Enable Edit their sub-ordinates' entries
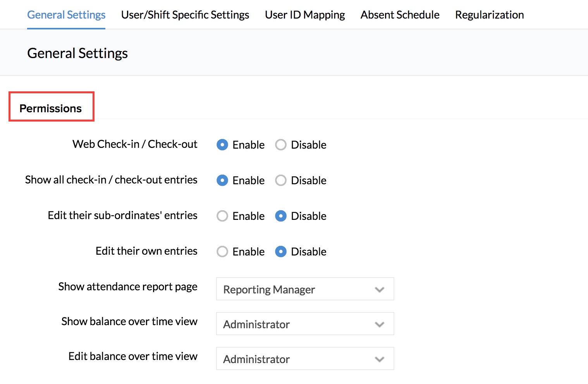The height and width of the screenshot is (384, 588). point(222,216)
